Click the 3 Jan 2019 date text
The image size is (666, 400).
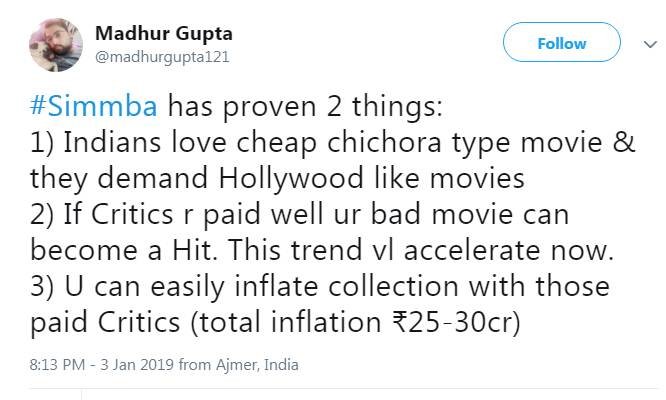118,365
